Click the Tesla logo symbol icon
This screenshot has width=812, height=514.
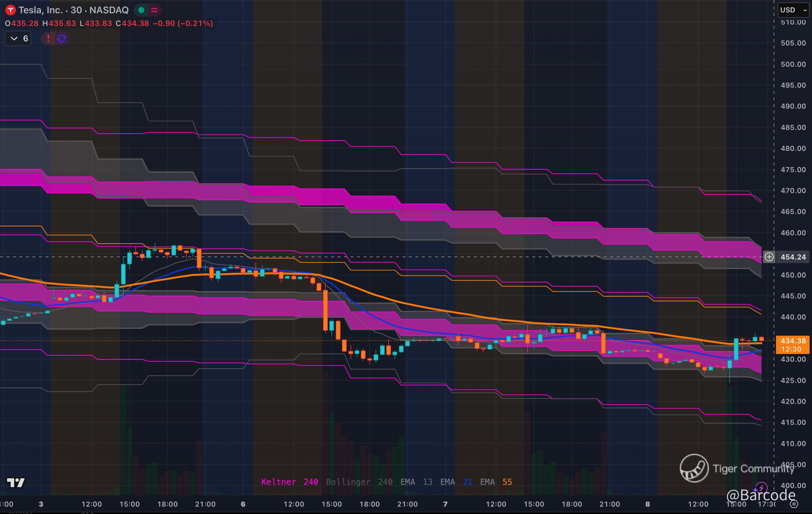tap(10, 10)
